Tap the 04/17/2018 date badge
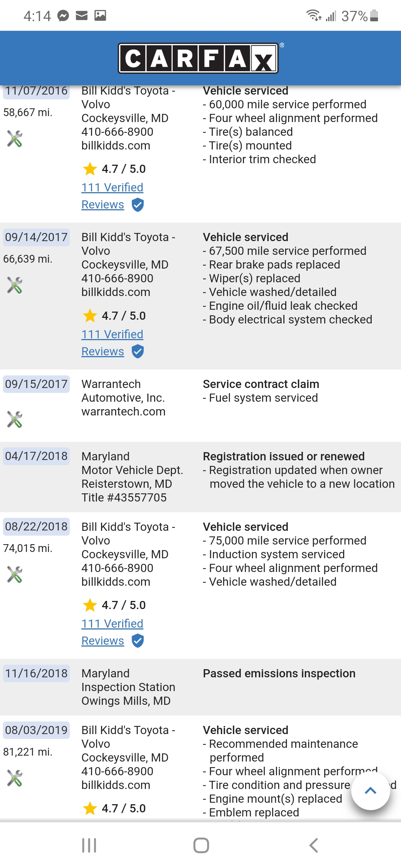 tap(36, 456)
